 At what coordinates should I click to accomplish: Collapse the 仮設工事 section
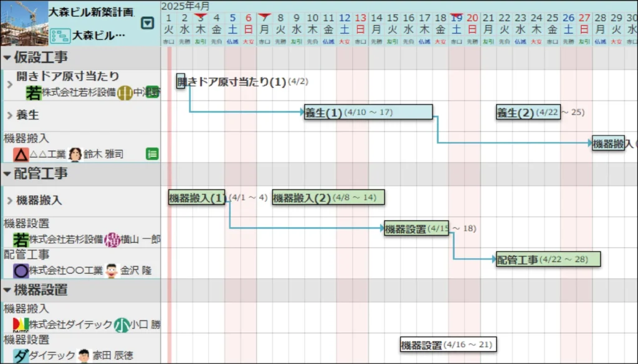7,58
